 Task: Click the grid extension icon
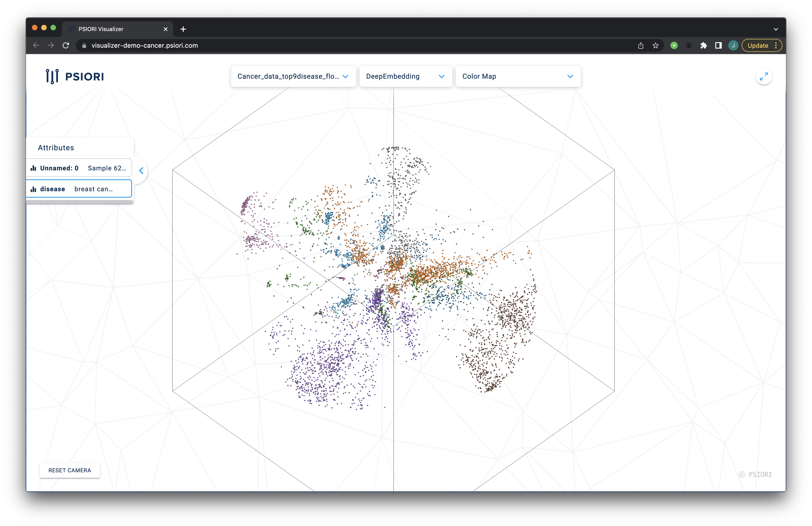click(688, 45)
